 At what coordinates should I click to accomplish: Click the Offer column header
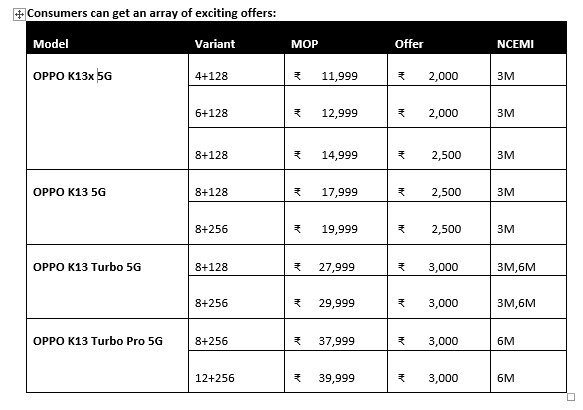coord(439,38)
